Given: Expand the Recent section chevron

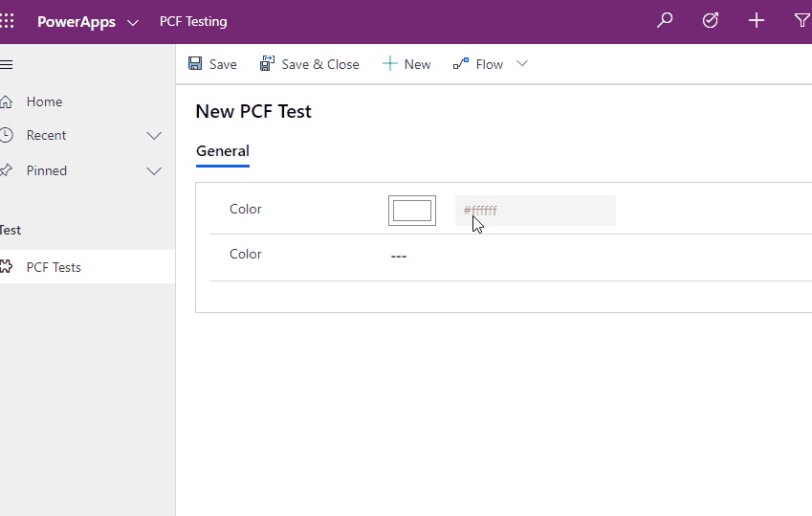Looking at the screenshot, I should coord(154,136).
